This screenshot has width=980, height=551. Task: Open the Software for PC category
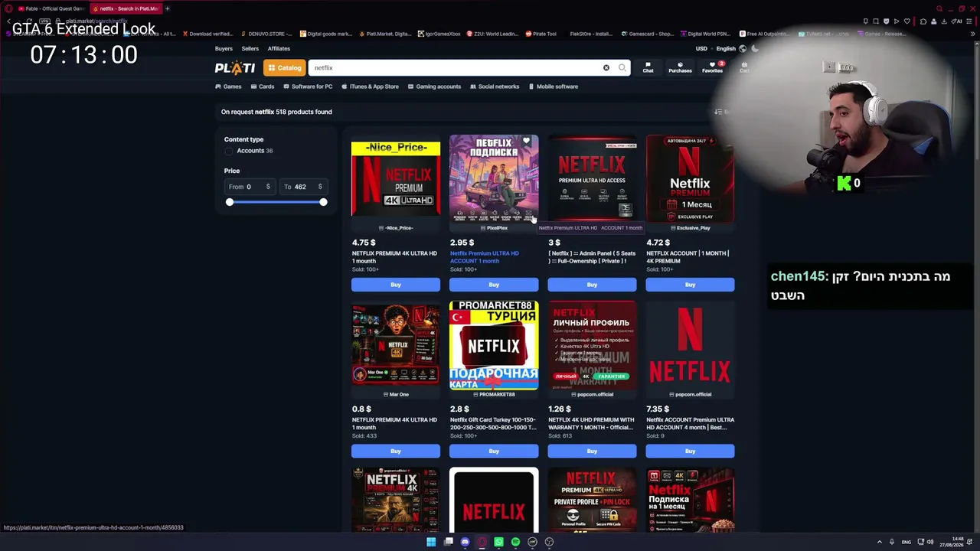coord(308,86)
